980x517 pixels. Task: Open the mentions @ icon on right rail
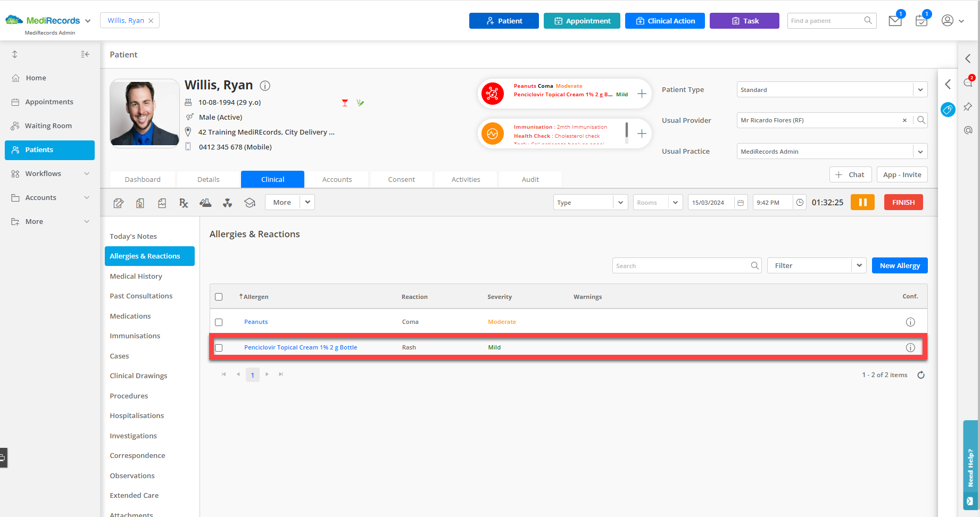coord(968,130)
